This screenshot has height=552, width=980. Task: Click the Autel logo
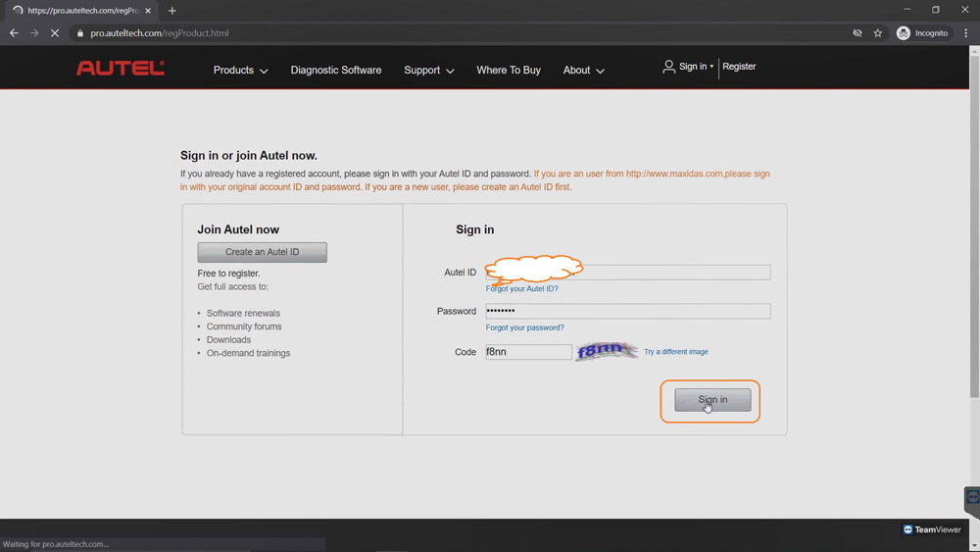tap(121, 68)
